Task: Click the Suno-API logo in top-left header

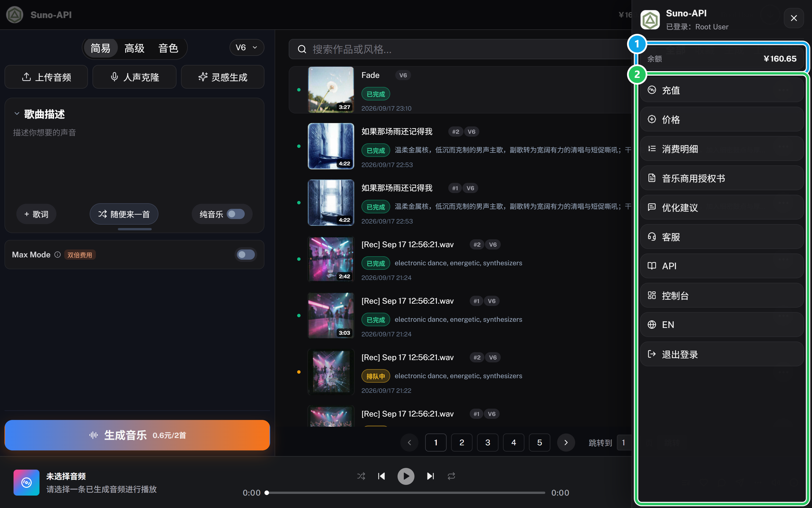Action: [15, 15]
